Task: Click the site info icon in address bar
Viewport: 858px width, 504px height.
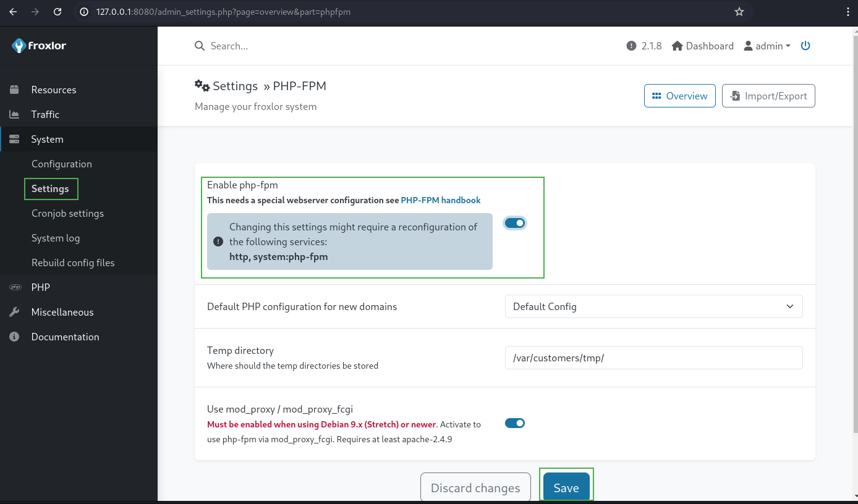Action: pyautogui.click(x=85, y=12)
